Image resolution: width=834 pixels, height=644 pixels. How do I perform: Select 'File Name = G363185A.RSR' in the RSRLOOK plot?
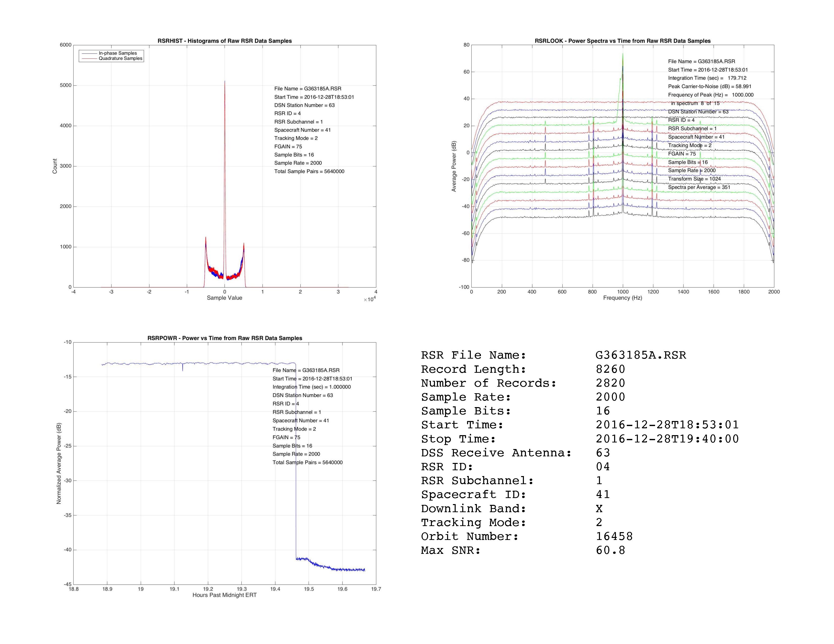702,61
